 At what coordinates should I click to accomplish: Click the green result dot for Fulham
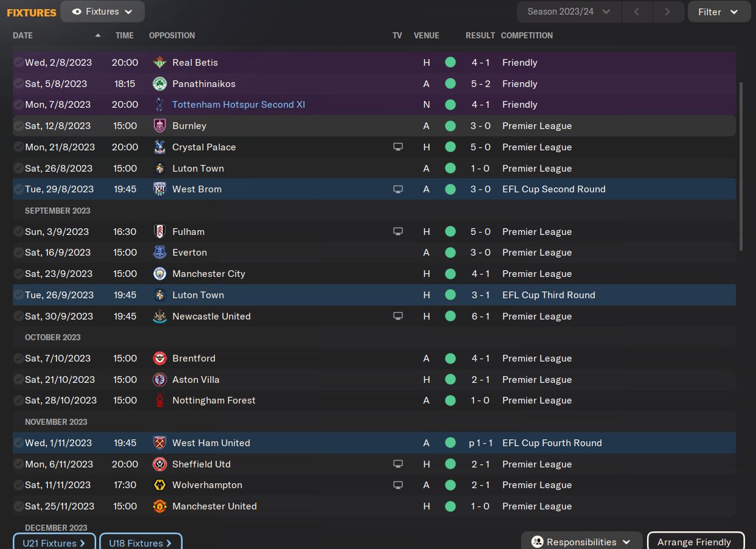click(450, 232)
